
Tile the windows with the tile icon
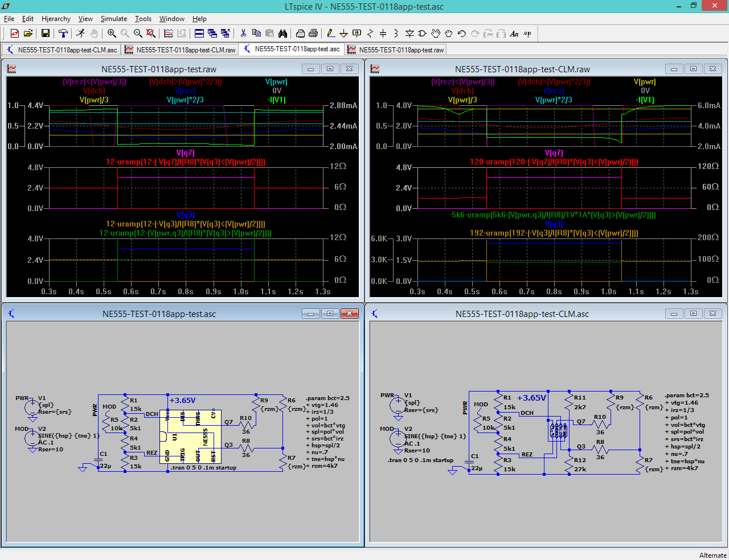coord(199,34)
